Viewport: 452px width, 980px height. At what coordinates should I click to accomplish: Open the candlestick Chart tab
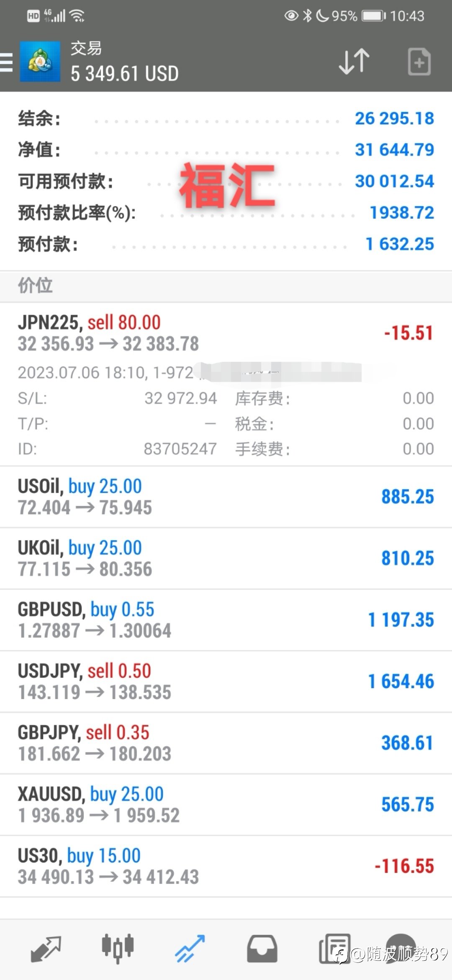(x=118, y=948)
